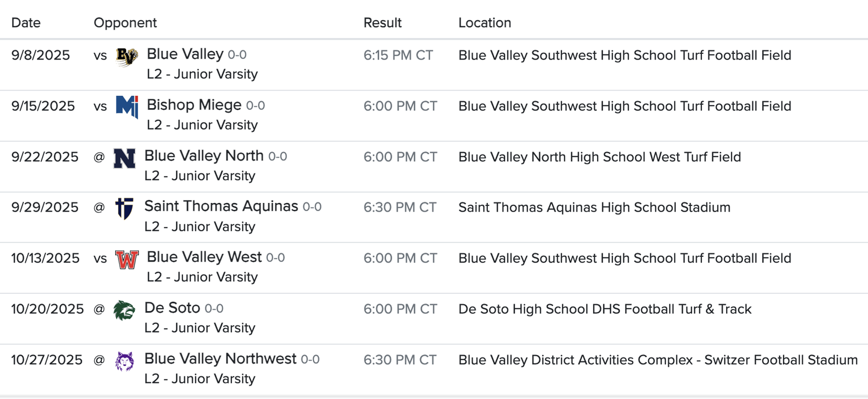The height and width of the screenshot is (399, 868).
Task: Click the Bishop Miege team logo
Action: [x=127, y=107]
